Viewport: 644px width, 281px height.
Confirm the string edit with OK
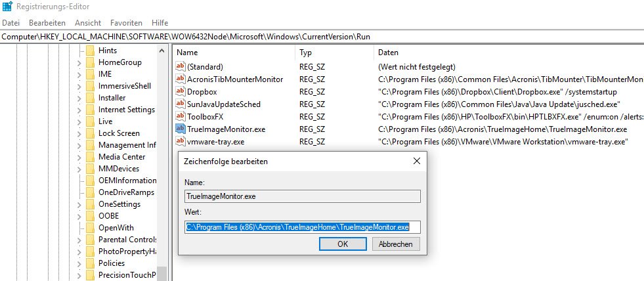(343, 244)
